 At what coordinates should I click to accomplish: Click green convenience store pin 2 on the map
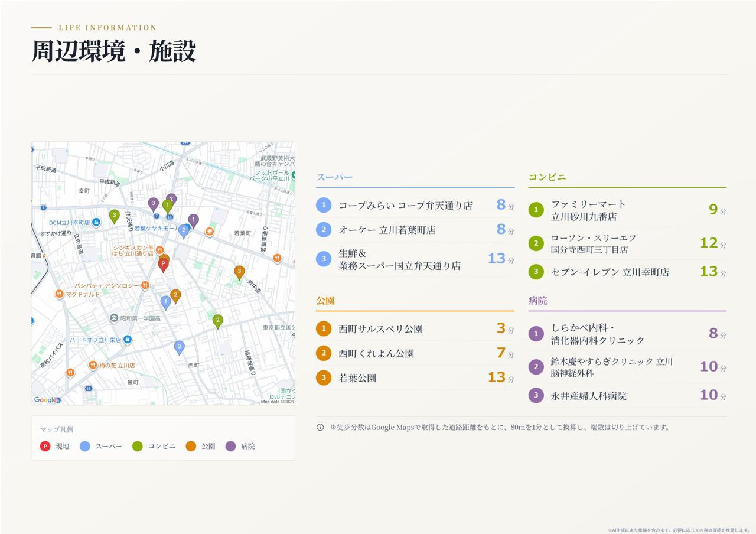tap(218, 321)
